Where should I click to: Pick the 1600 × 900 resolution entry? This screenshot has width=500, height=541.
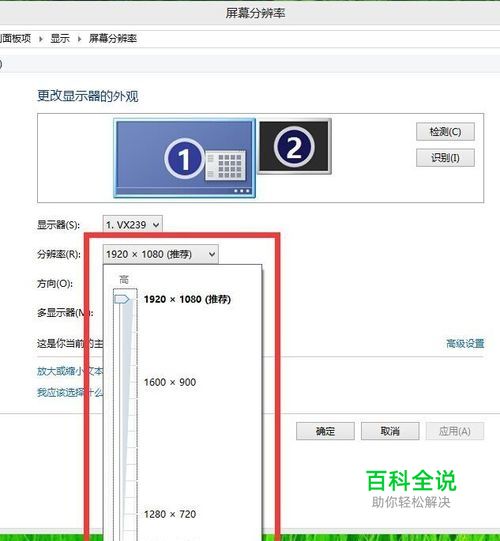coord(170,382)
